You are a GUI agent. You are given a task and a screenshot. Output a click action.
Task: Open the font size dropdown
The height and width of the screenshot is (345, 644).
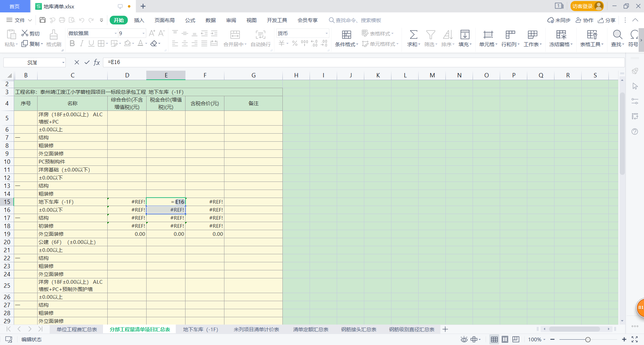pos(144,33)
